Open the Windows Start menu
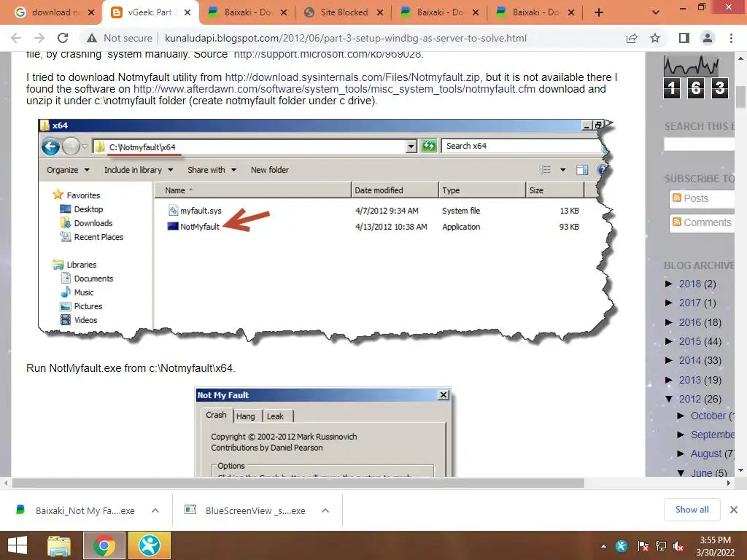Viewport: 747px width, 560px height. pos(18,545)
